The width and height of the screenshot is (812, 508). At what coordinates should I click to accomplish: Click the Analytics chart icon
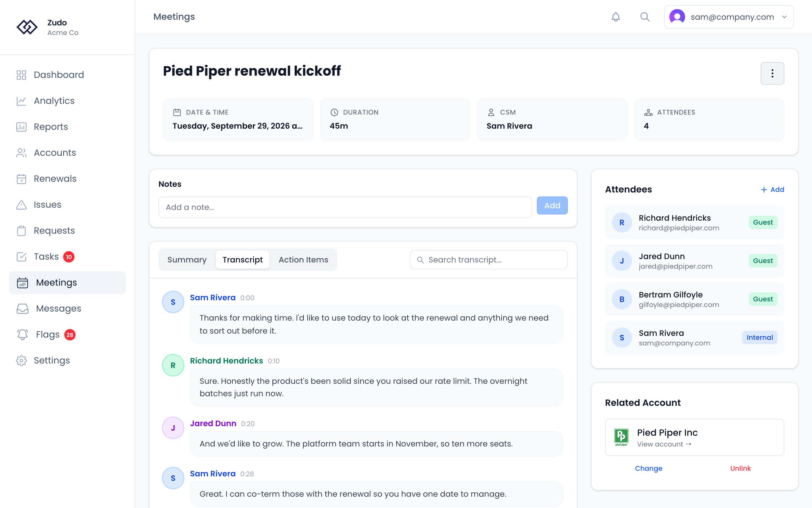[21, 101]
